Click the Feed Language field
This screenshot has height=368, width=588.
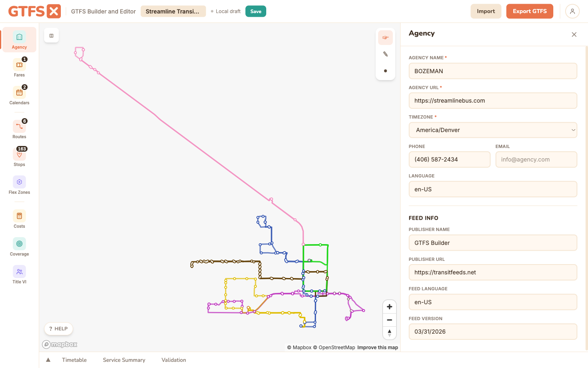[493, 302]
